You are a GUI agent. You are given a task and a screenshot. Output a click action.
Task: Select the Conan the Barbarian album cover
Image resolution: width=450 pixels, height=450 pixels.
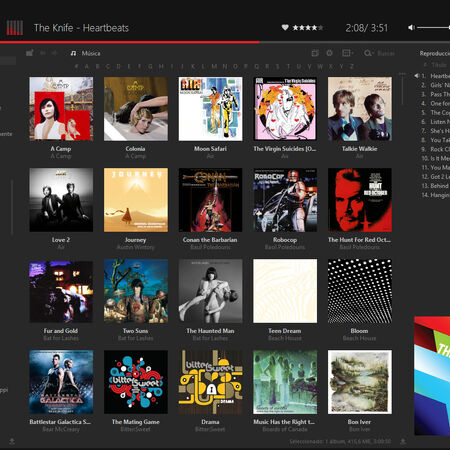tap(210, 200)
